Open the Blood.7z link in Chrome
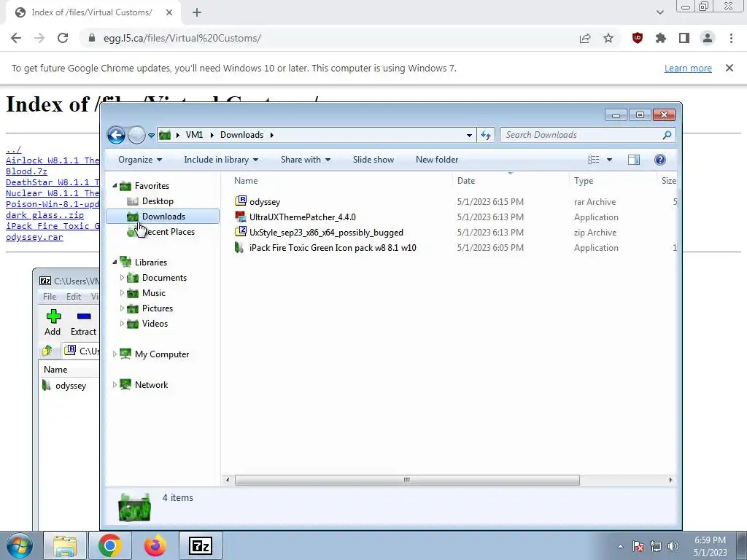747x560 pixels. (26, 171)
